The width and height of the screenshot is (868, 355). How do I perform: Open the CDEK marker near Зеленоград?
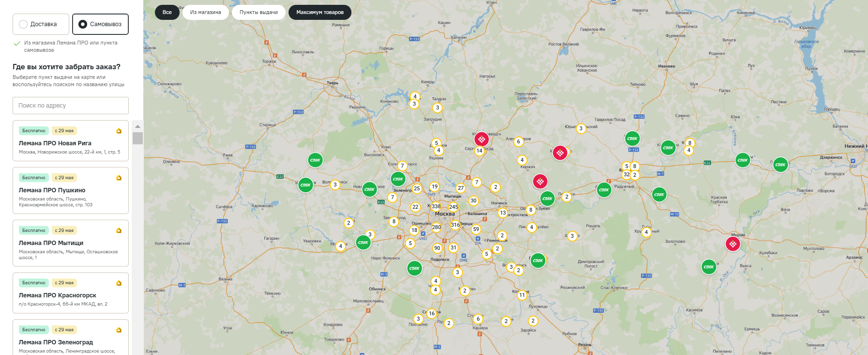pos(398,179)
